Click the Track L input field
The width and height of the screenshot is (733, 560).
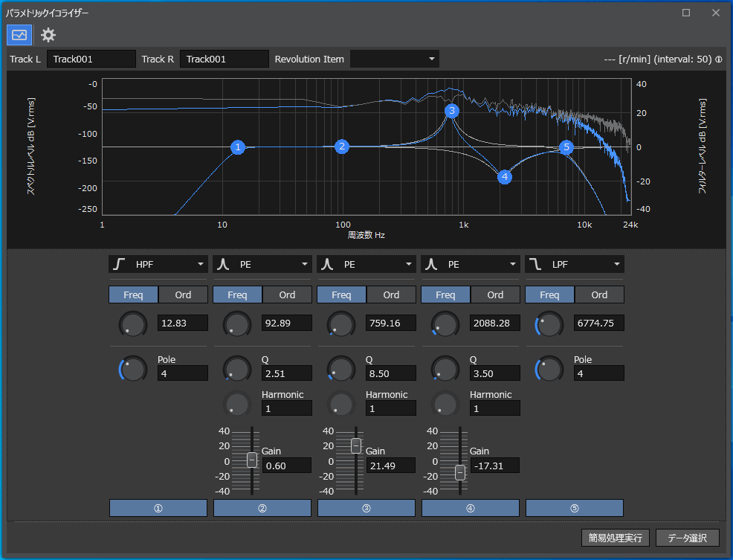[91, 59]
